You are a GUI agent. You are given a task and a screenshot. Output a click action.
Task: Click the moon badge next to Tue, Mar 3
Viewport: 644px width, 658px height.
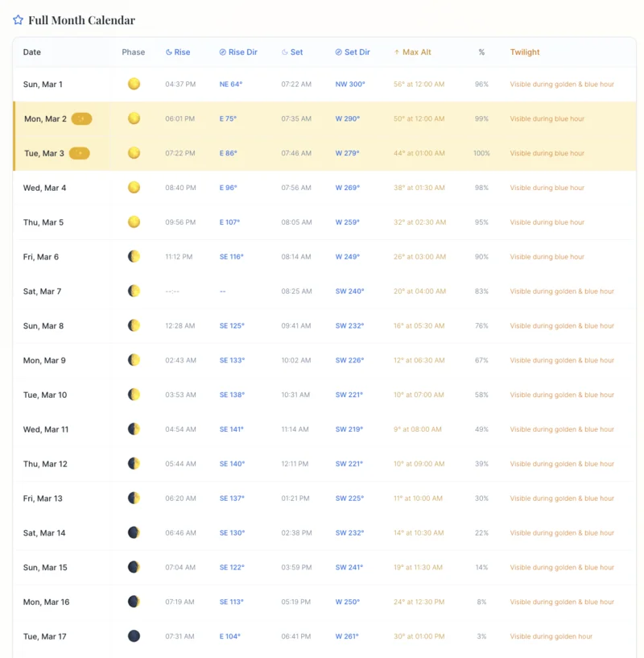[78, 153]
